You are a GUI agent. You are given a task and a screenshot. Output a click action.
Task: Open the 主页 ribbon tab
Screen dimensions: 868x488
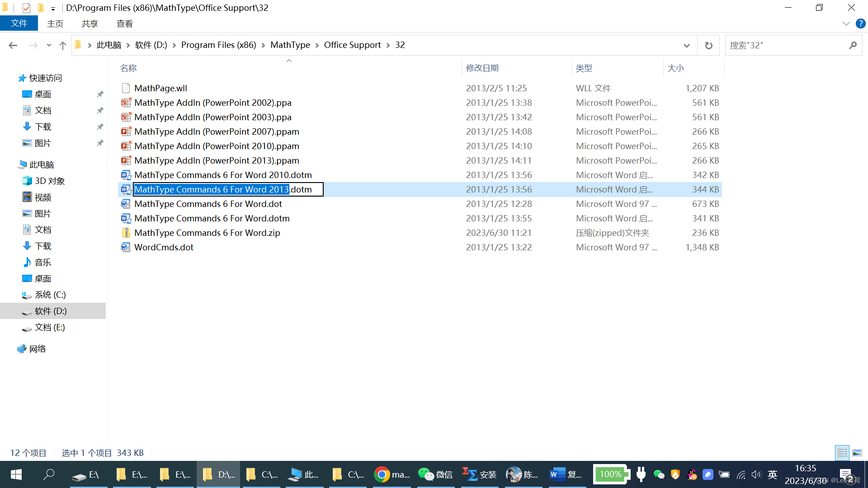pyautogui.click(x=55, y=23)
